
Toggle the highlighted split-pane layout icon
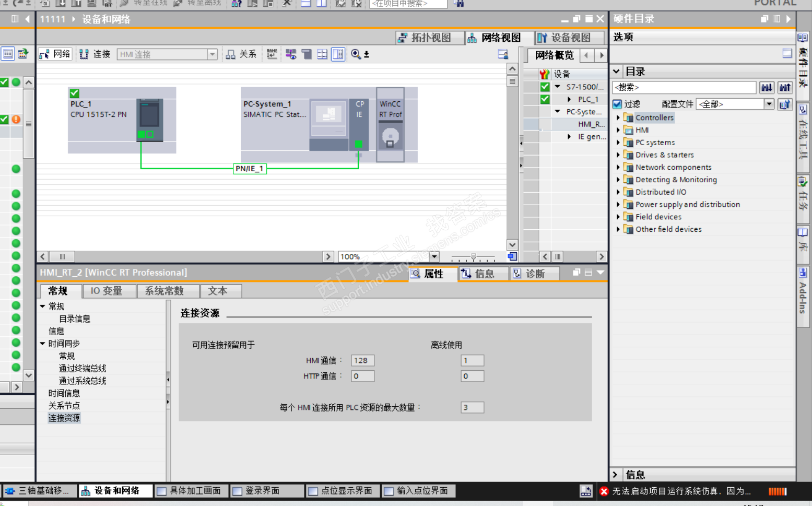coord(338,54)
